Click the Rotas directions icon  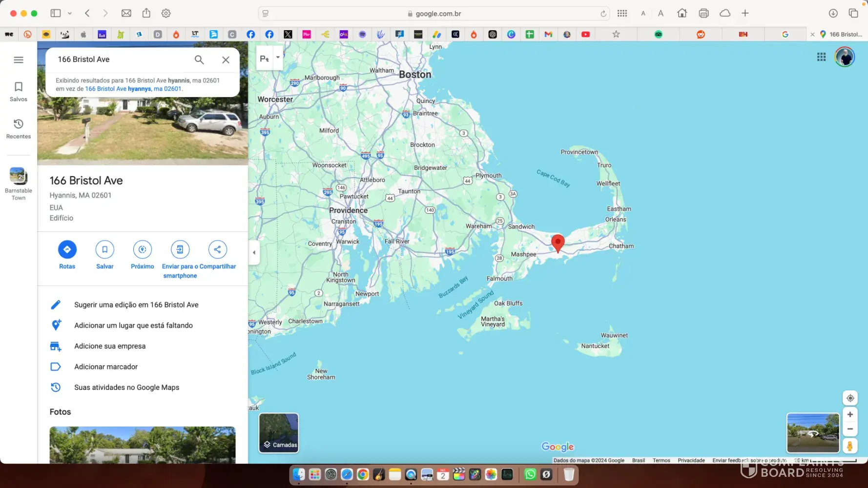tap(67, 249)
